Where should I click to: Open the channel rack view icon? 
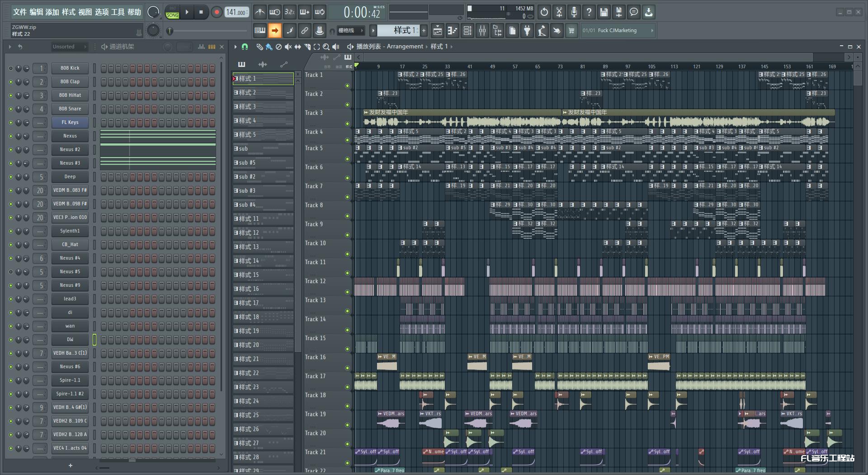(467, 30)
